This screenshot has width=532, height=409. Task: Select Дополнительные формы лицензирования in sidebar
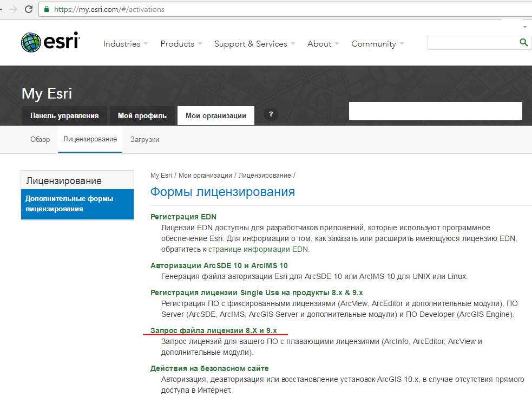(x=77, y=204)
